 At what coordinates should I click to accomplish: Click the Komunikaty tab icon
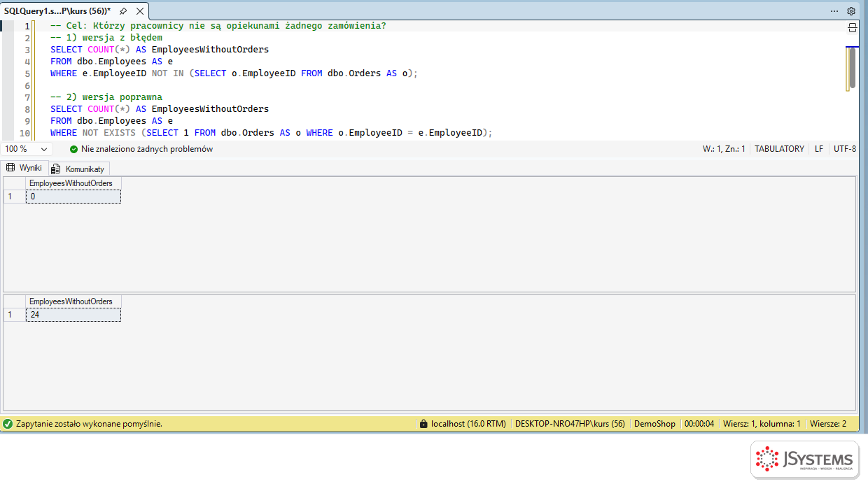click(56, 169)
